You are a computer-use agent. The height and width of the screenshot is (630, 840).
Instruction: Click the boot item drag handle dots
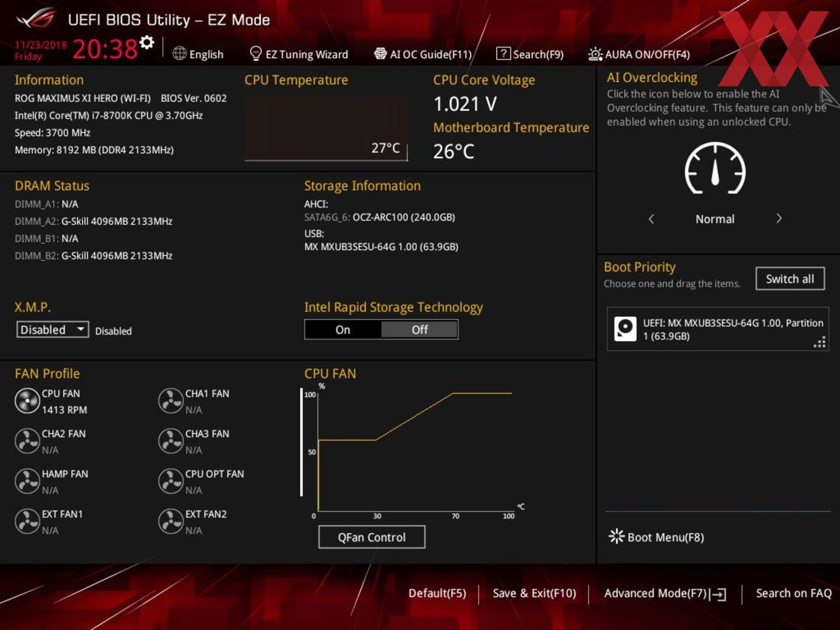point(820,343)
